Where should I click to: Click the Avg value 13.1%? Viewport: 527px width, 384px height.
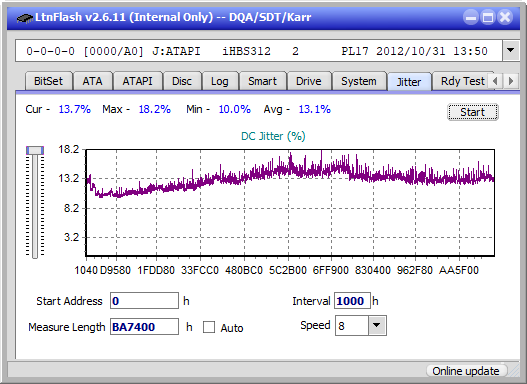tap(315, 109)
